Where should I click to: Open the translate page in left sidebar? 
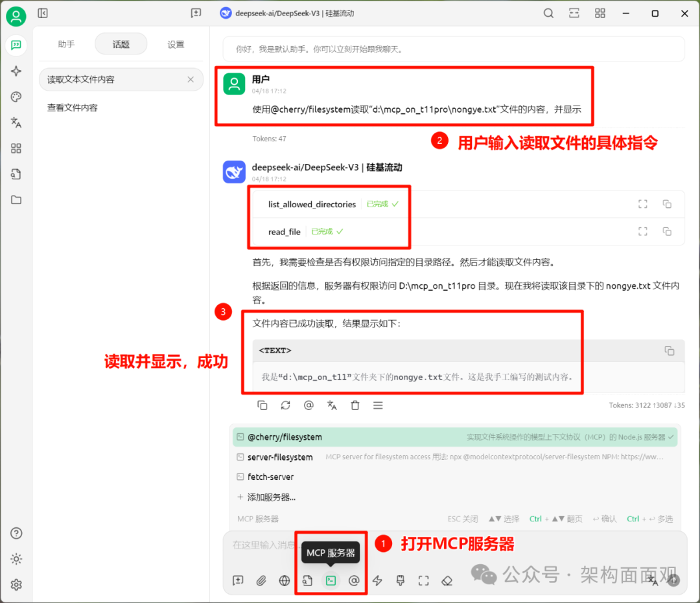[16, 122]
